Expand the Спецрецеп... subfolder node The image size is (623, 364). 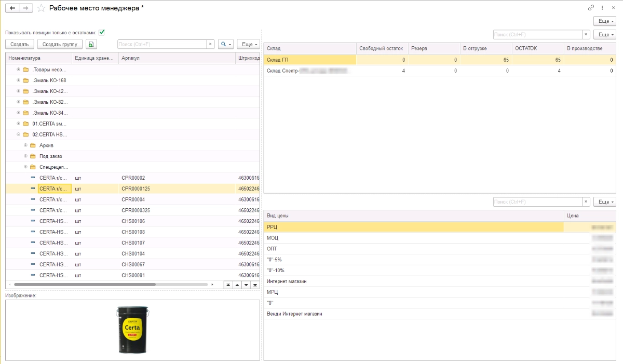[25, 167]
